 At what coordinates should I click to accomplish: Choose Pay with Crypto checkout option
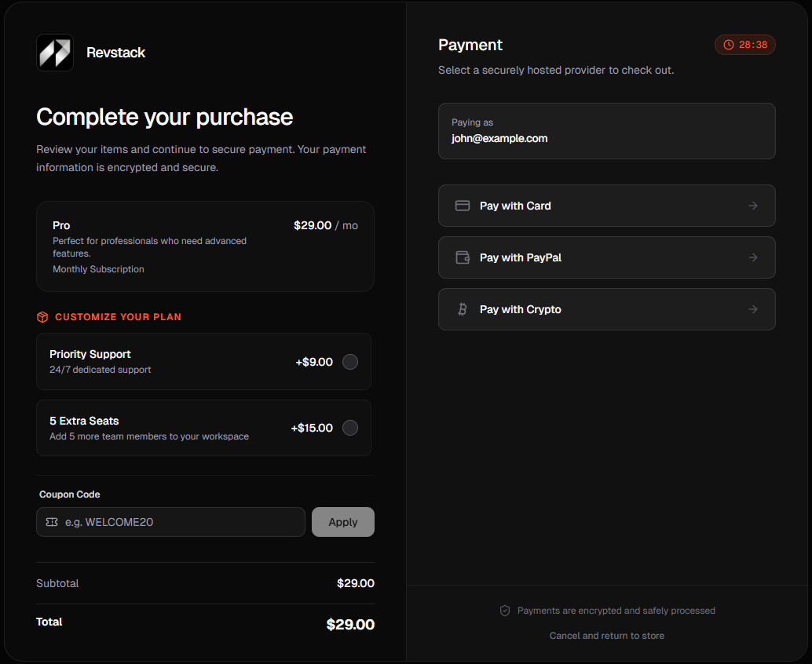606,309
